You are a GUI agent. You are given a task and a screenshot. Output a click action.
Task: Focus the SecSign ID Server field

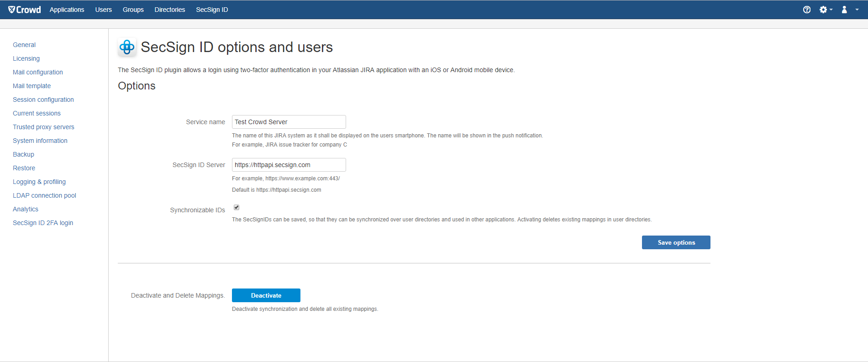[x=289, y=165]
